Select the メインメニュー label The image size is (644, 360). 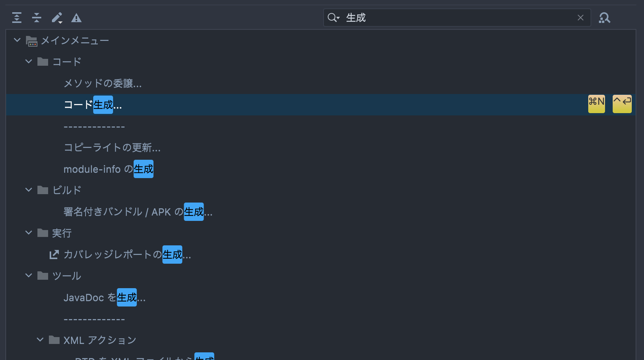tap(75, 41)
